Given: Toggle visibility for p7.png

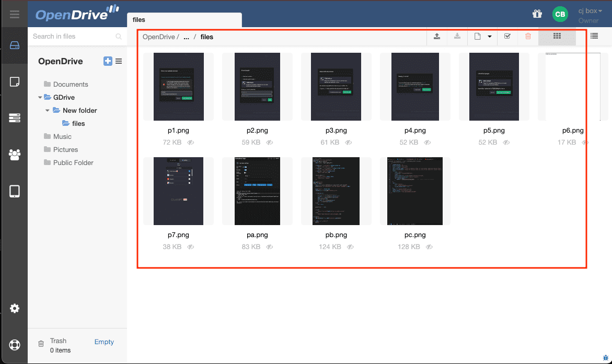Looking at the screenshot, I should pos(190,247).
